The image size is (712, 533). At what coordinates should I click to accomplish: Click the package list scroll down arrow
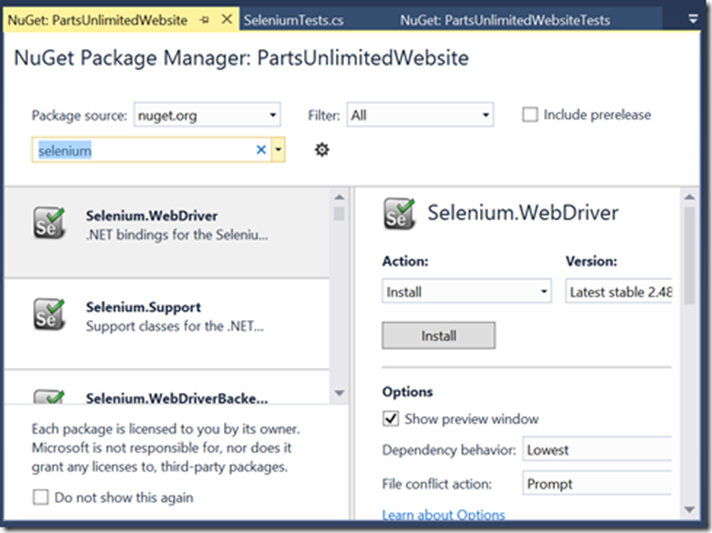coord(339,393)
